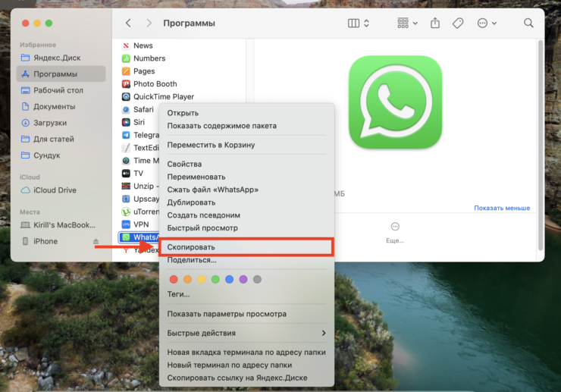Open Загрузки in sidebar
Screen dimensions: 561x392
click(x=61, y=123)
